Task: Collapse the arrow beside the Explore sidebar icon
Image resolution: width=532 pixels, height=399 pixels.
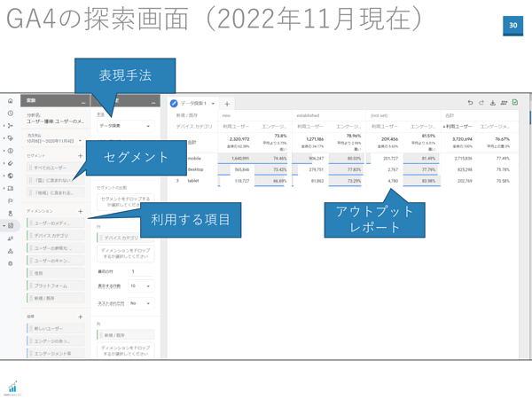Action: (4, 225)
